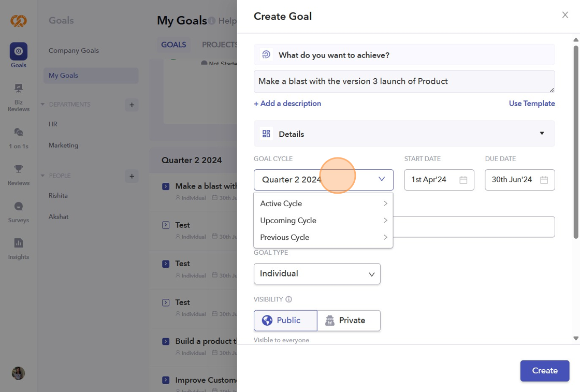The image size is (580, 392).
Task: Open the Insights chart icon
Action: (x=19, y=243)
